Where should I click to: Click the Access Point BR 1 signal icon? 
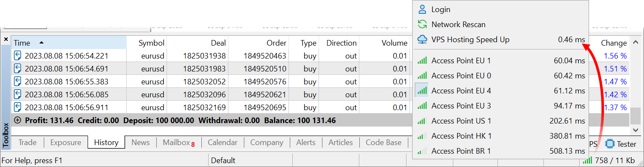point(422,151)
